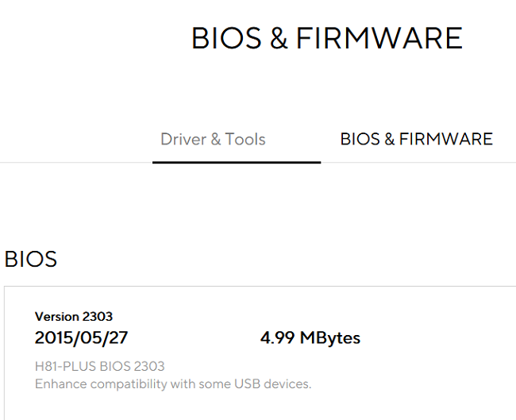Click "USB devices" in the description line
Image resolution: width=516 pixels, height=420 pixels.
(x=275, y=384)
